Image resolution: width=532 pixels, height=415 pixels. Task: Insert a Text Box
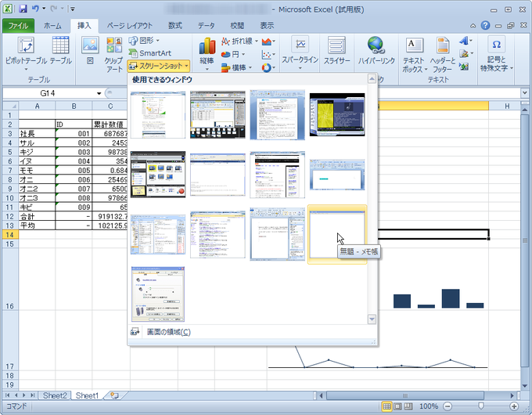tap(414, 54)
